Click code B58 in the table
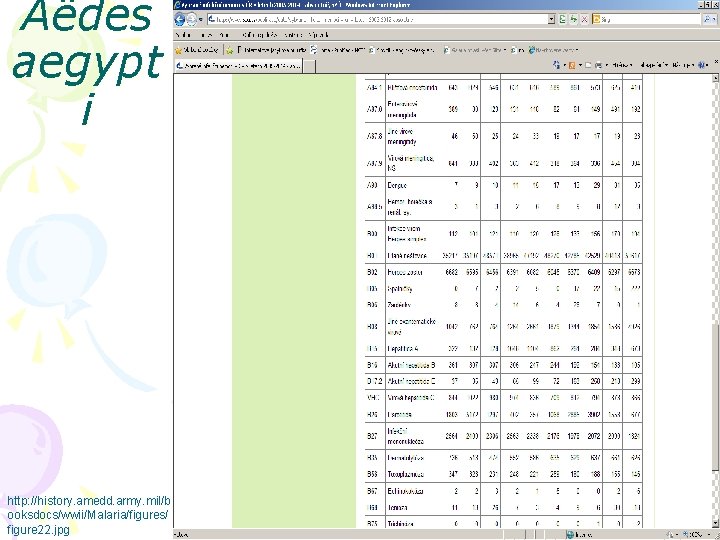 coord(372,474)
